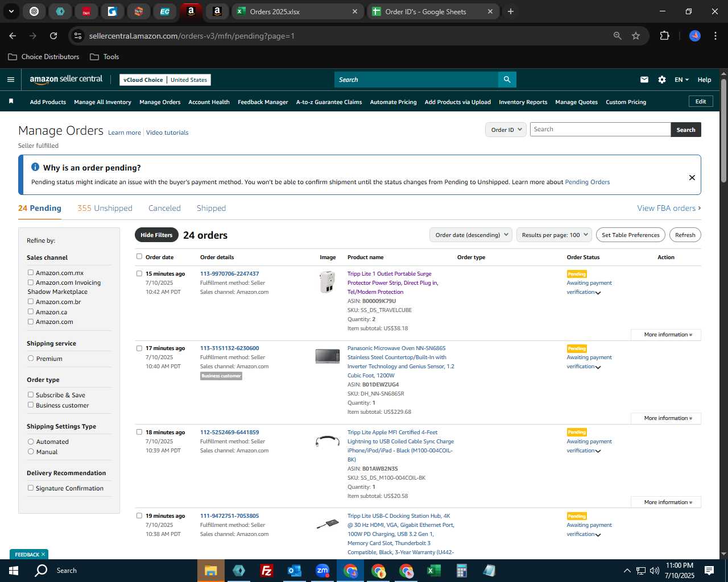Screen dimensions: 728x582
Task: Click the teal search magnifier button
Action: tap(507, 80)
